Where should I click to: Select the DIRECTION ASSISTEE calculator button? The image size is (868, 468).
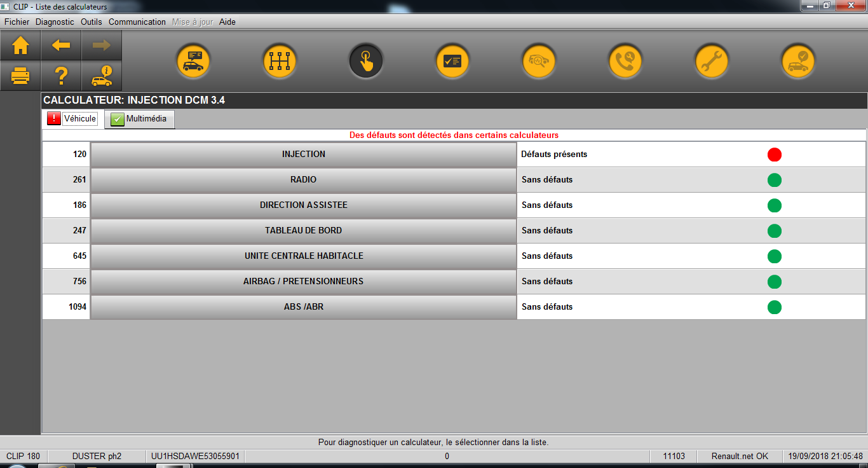304,205
